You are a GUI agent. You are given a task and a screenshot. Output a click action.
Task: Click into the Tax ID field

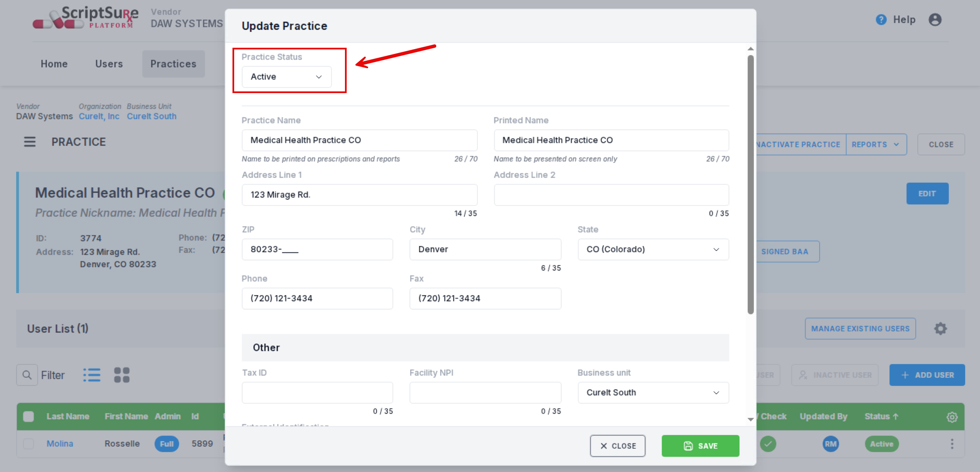point(317,393)
